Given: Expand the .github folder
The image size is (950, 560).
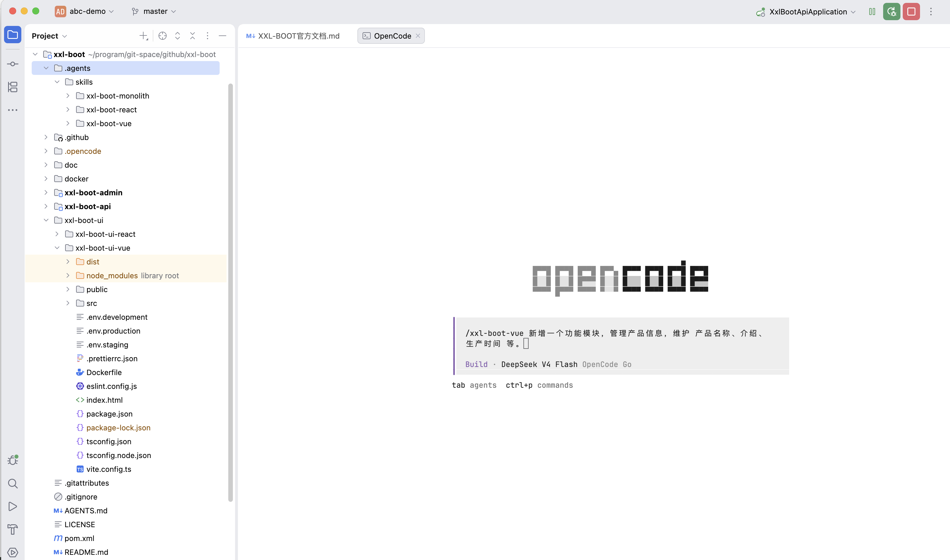Looking at the screenshot, I should tap(46, 137).
